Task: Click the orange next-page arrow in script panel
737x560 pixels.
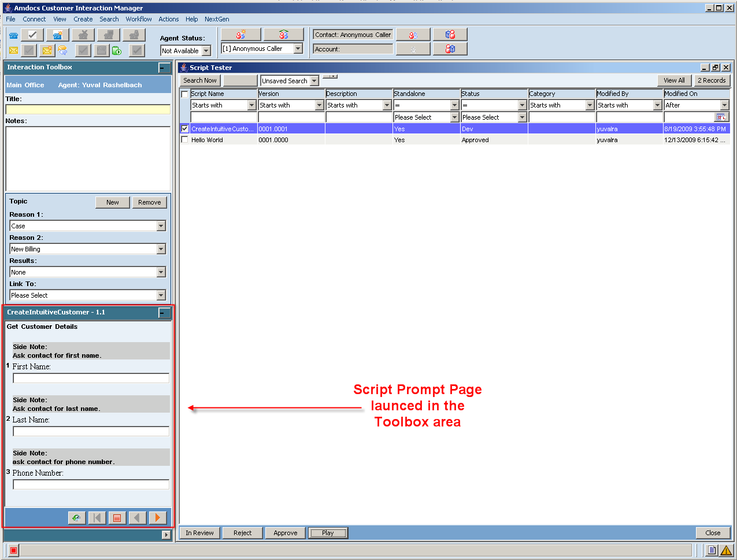Action: [x=157, y=518]
